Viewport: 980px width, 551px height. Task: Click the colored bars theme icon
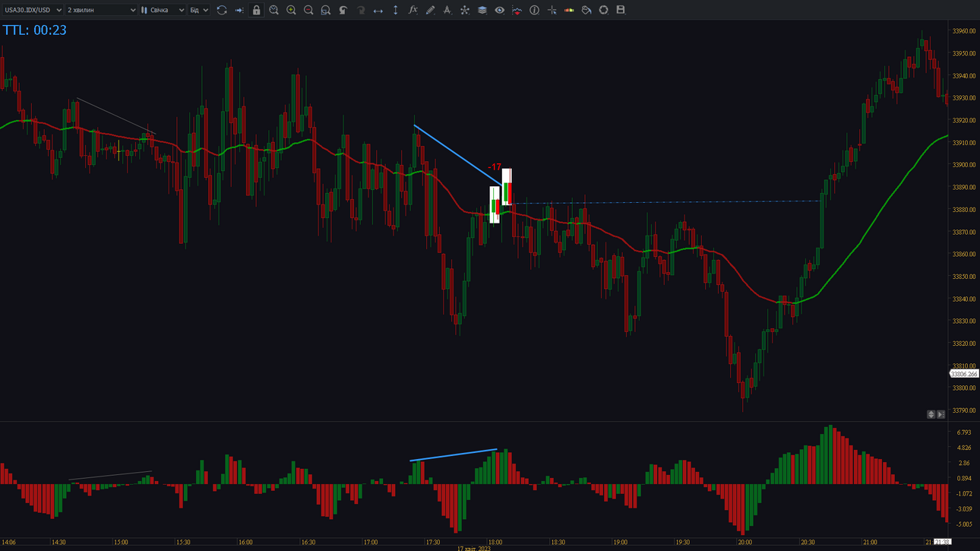[x=569, y=10]
